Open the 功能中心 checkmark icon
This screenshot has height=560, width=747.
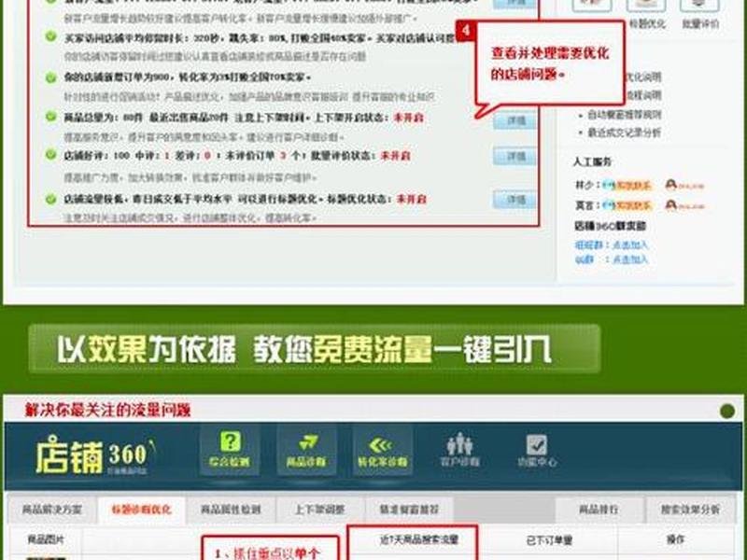click(x=536, y=450)
